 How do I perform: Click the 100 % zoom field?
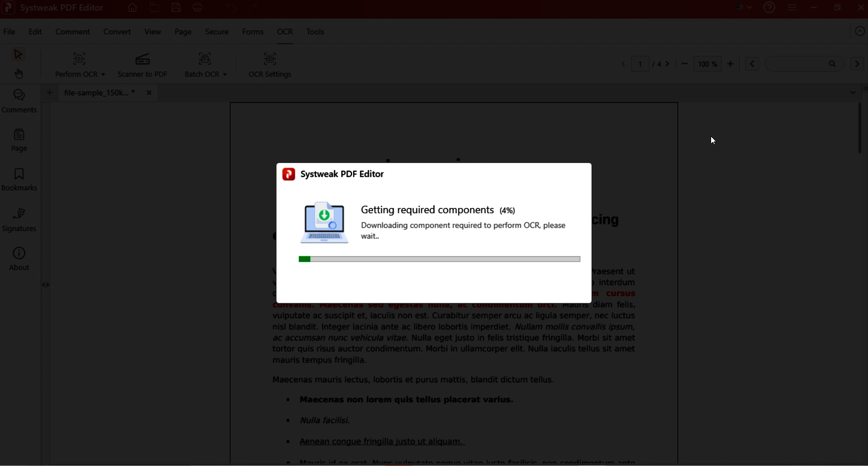click(x=708, y=64)
